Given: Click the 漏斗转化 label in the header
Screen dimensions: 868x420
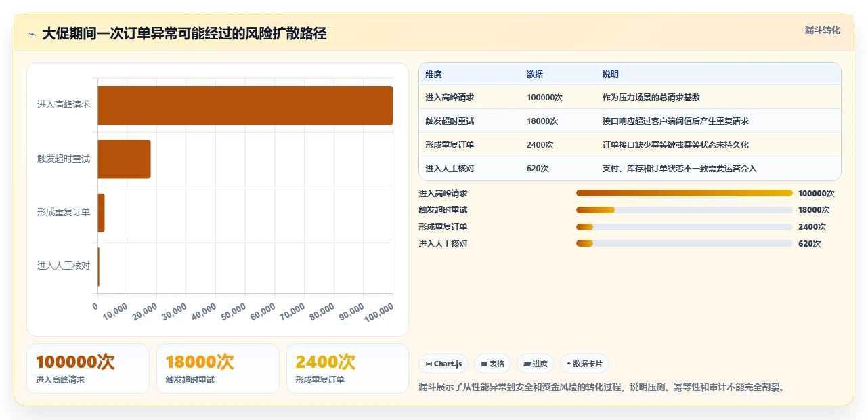Looking at the screenshot, I should 822,30.
